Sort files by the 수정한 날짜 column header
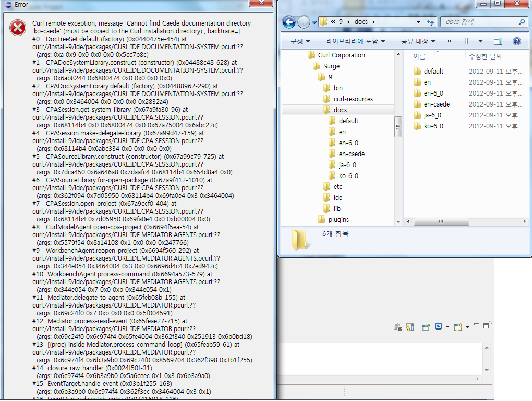The width and height of the screenshot is (532, 401). click(485, 56)
